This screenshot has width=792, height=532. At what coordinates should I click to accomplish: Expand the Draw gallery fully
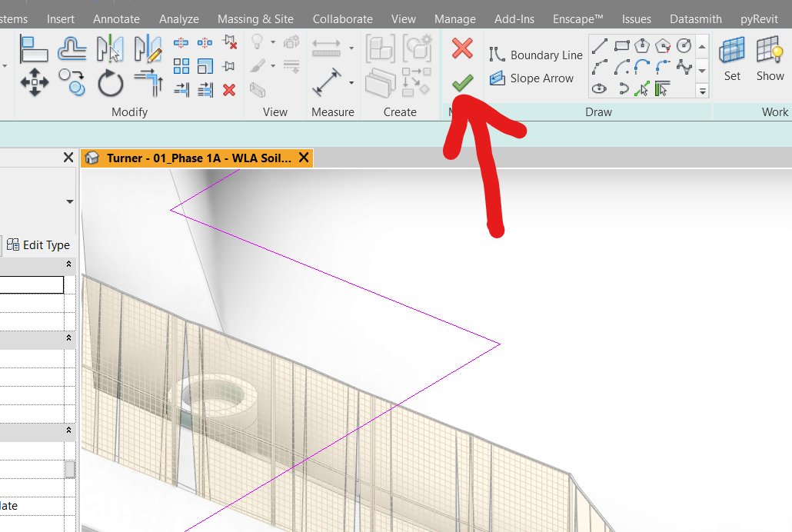702,91
